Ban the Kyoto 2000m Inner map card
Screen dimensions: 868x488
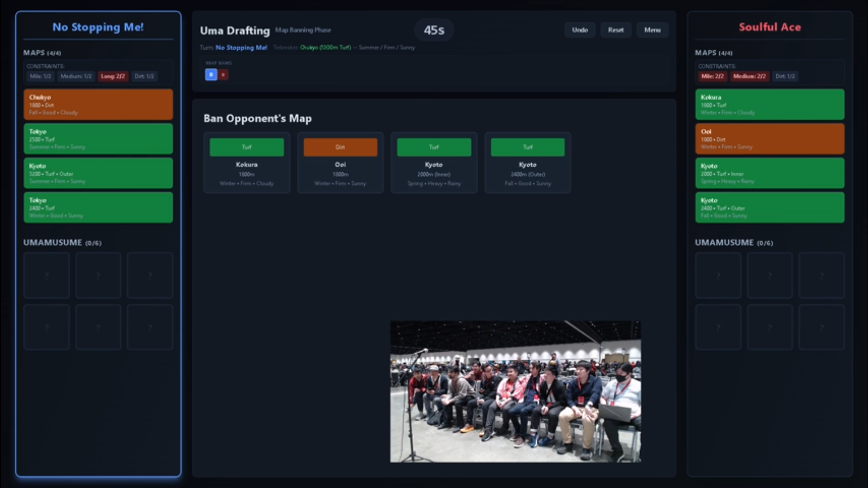[x=434, y=163]
